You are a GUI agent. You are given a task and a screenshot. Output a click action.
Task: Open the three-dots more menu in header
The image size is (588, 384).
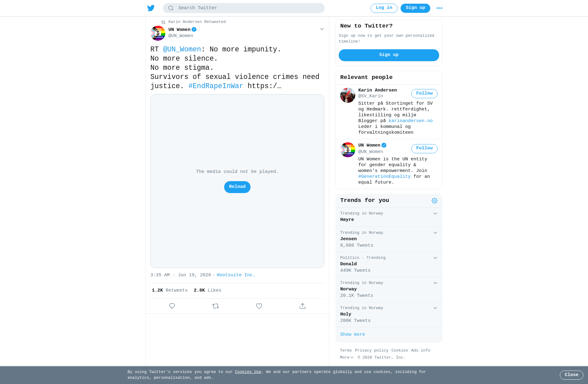439,8
